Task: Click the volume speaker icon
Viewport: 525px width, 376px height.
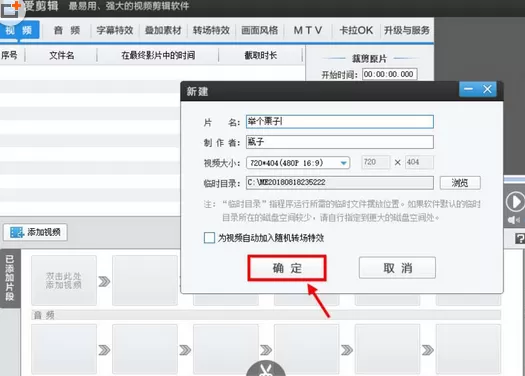Action: tap(513, 220)
